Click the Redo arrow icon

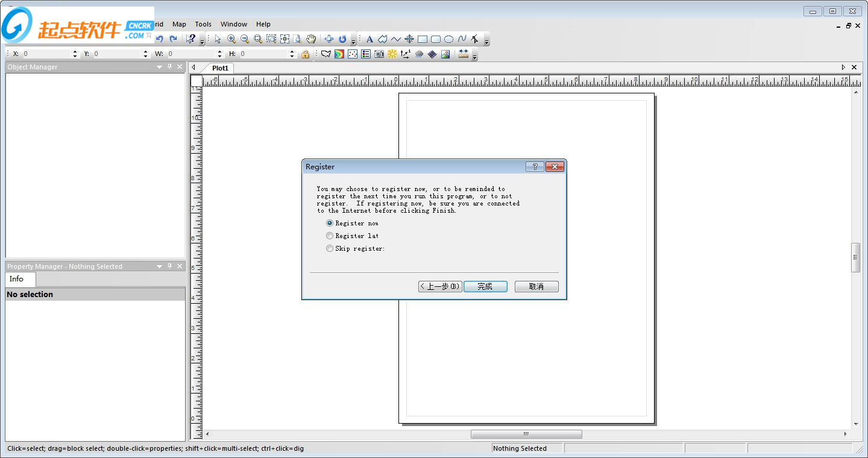(173, 39)
